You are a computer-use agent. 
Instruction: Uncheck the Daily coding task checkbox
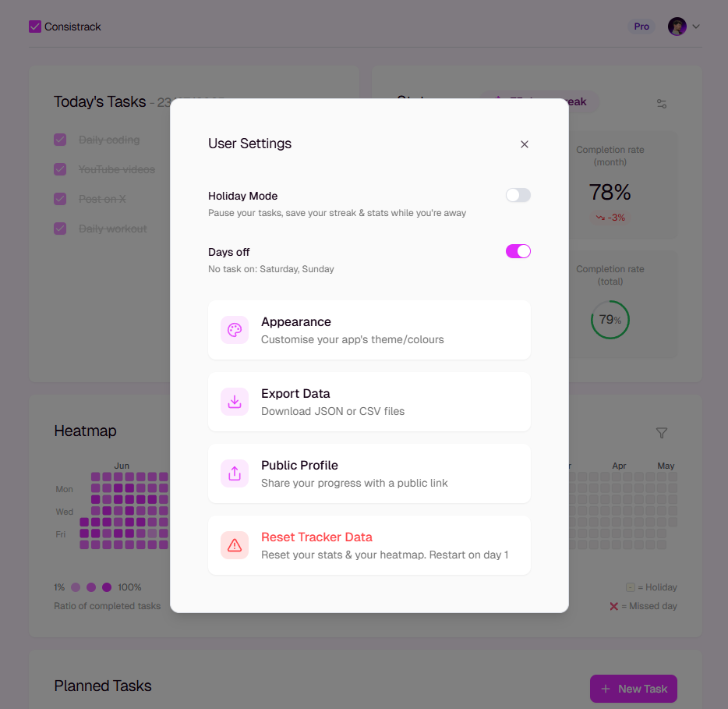[60, 140]
